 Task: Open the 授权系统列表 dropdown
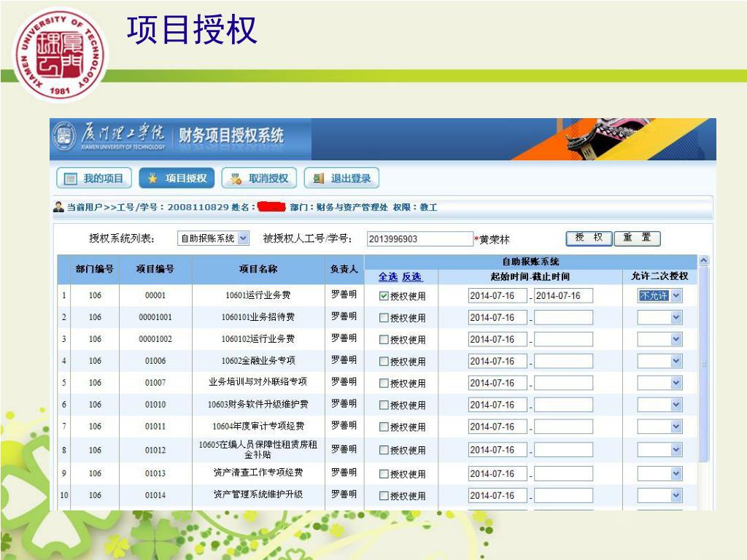(213, 238)
